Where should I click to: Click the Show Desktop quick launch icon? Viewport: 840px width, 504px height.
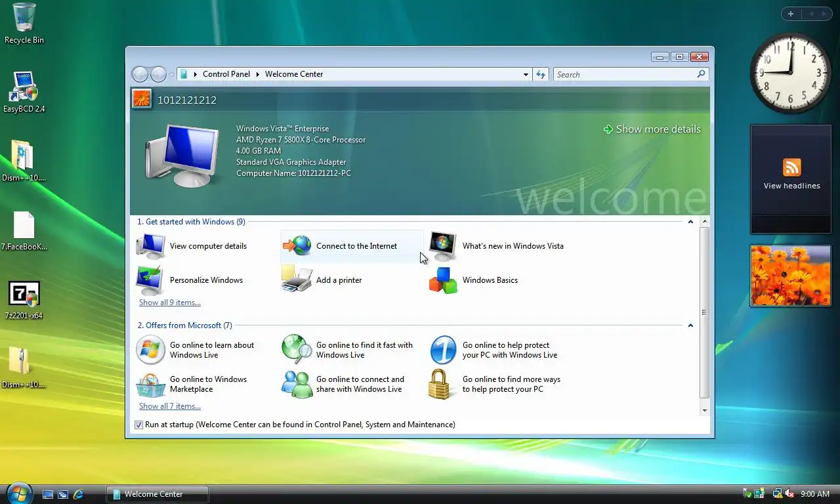(x=47, y=494)
